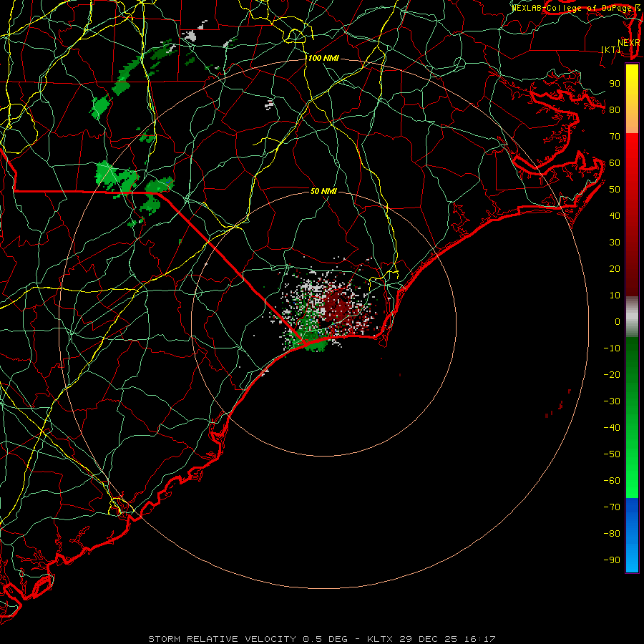Click the positive 70 knot scale label
644x644 pixels.
pos(615,137)
